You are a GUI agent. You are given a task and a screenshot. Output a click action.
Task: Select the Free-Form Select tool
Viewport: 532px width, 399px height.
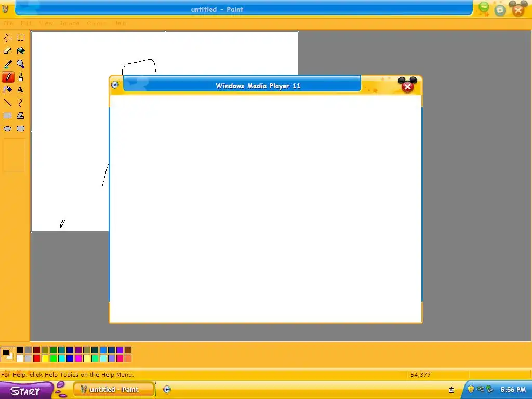(7, 37)
